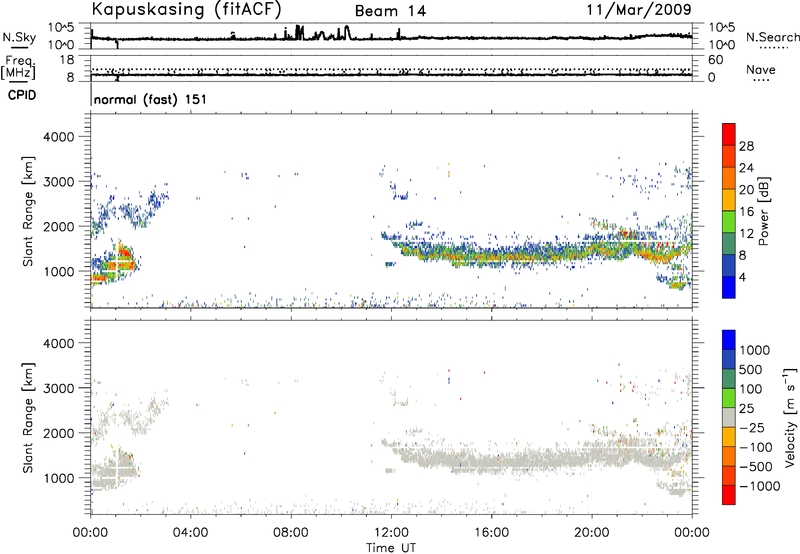Pick the gray segment of Velocity colorbar
The width and height of the screenshot is (800, 554).
pos(729,417)
